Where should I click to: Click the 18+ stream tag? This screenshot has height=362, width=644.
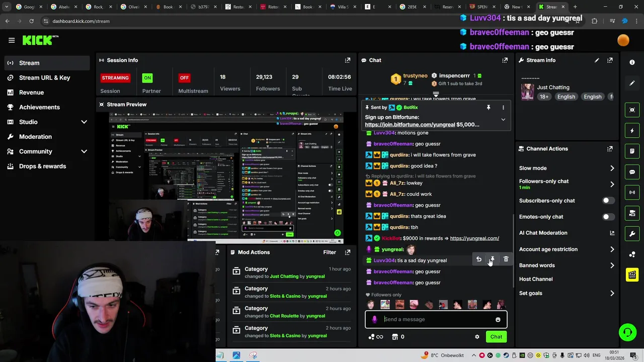click(x=544, y=97)
